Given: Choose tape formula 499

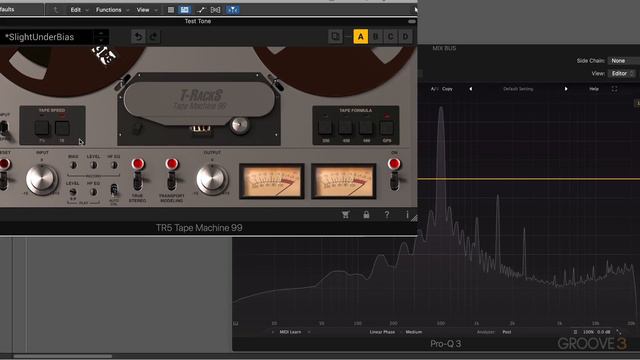Looking at the screenshot, I should [366, 128].
